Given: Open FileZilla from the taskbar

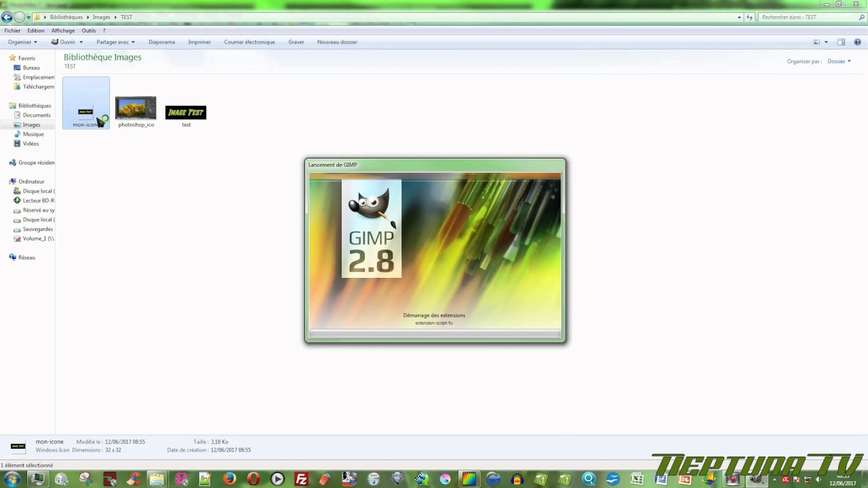Looking at the screenshot, I should [301, 480].
